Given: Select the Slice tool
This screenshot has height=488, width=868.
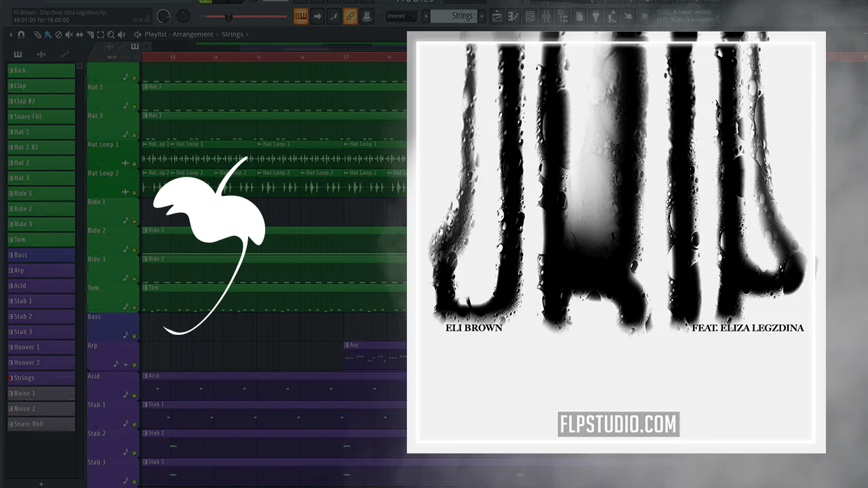Looking at the screenshot, I should point(90,35).
